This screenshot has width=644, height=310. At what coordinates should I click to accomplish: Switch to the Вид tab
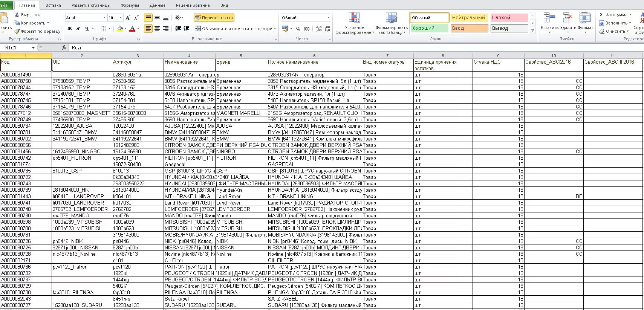tap(224, 5)
